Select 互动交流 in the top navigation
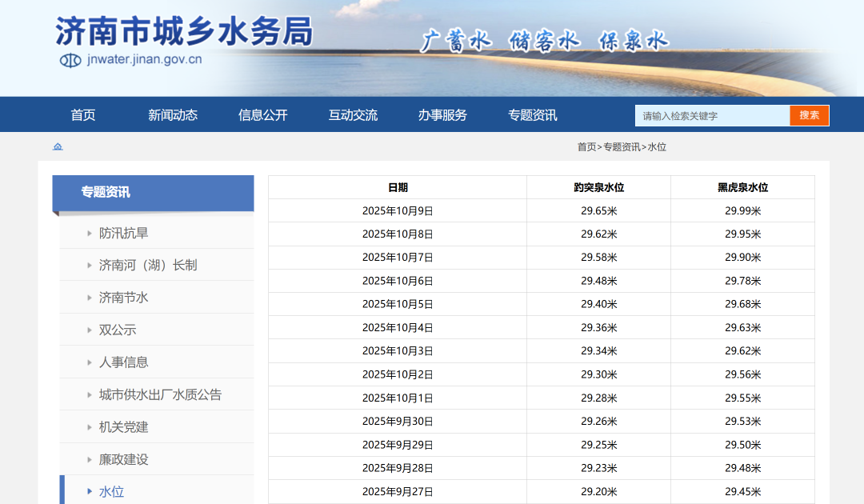The image size is (864, 504). tap(354, 115)
